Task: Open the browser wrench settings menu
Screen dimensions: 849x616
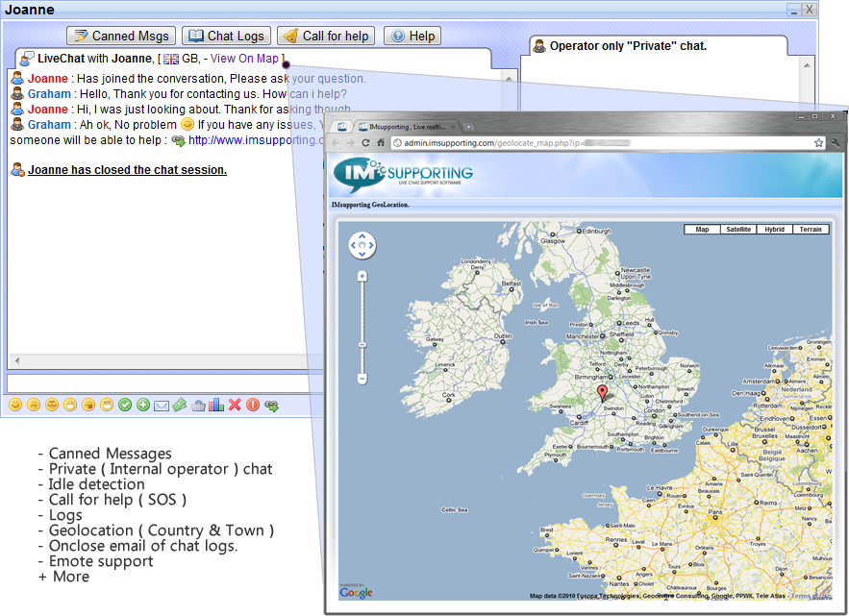Action: click(x=836, y=143)
